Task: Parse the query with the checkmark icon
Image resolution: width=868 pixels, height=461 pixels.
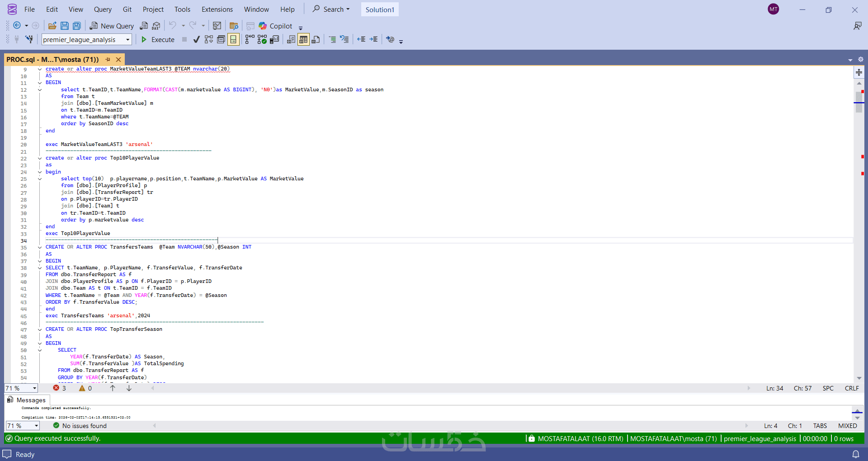Action: pos(196,39)
